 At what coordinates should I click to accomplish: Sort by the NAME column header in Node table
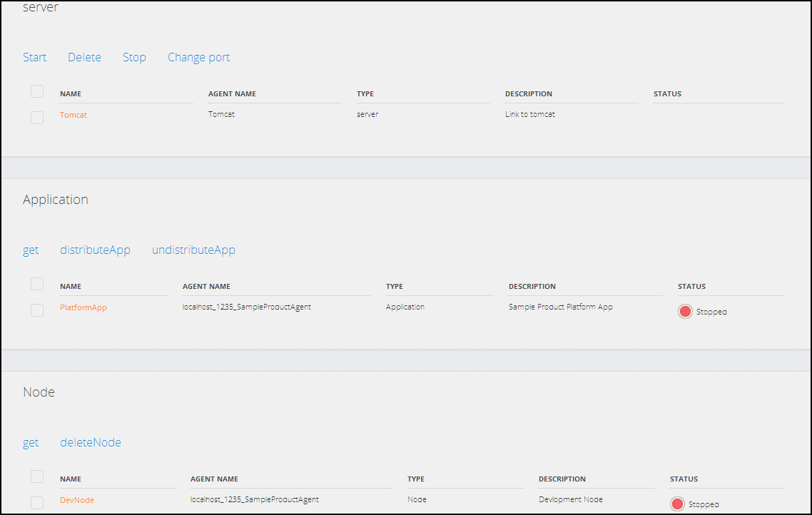(71, 479)
